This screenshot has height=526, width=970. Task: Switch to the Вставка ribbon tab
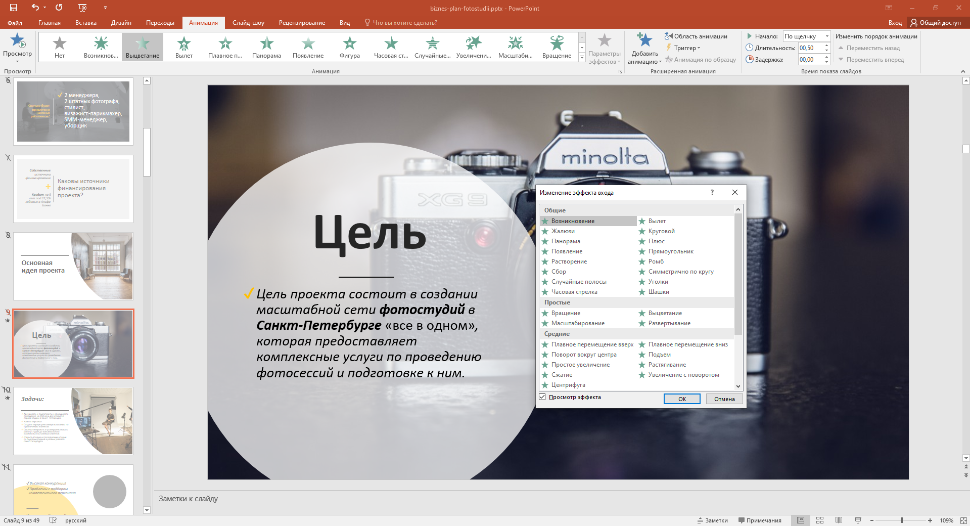coord(86,23)
